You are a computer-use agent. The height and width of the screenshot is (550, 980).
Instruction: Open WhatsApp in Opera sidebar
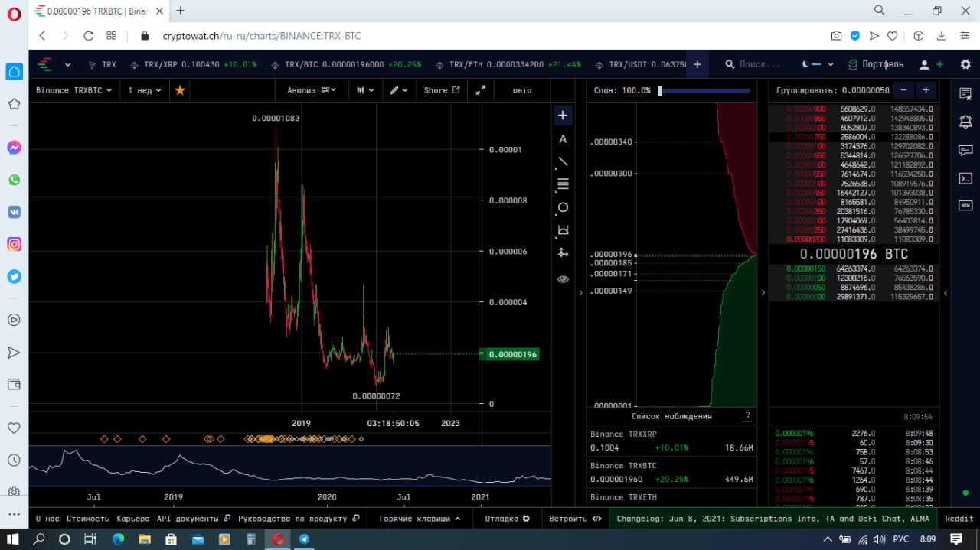click(x=14, y=180)
